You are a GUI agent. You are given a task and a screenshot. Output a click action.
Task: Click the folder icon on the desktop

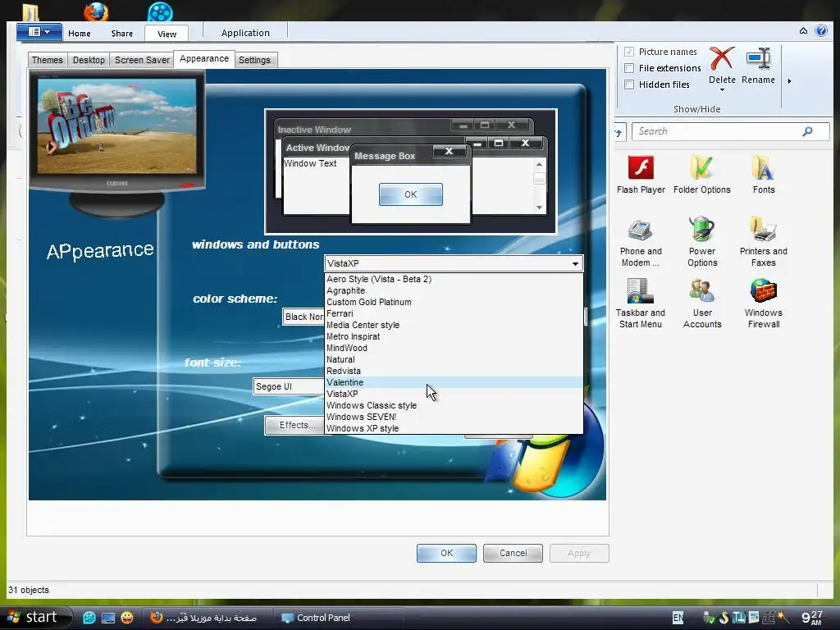(30, 13)
